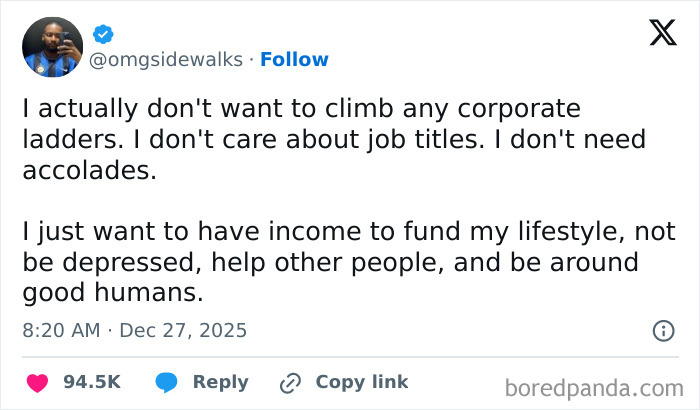Click the Dec 27, 2025 date

coord(183,330)
